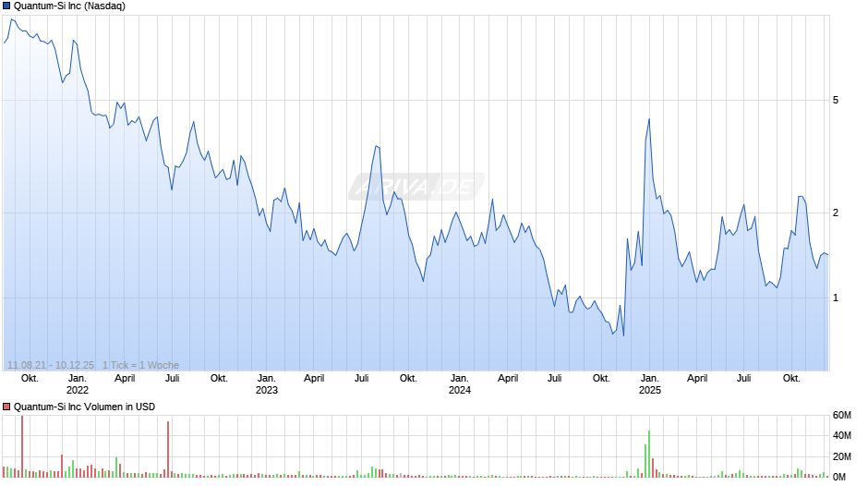The height and width of the screenshot is (486, 868).
Task: Click the 40M volume axis label
Action: tap(842, 435)
